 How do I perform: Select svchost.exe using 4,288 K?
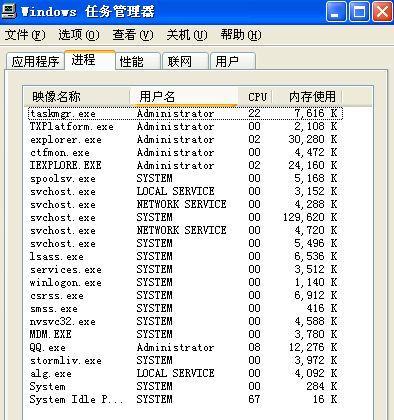pos(185,204)
